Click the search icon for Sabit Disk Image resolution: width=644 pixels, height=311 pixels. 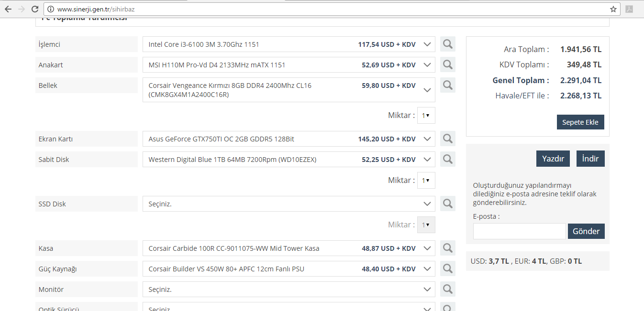(x=448, y=159)
